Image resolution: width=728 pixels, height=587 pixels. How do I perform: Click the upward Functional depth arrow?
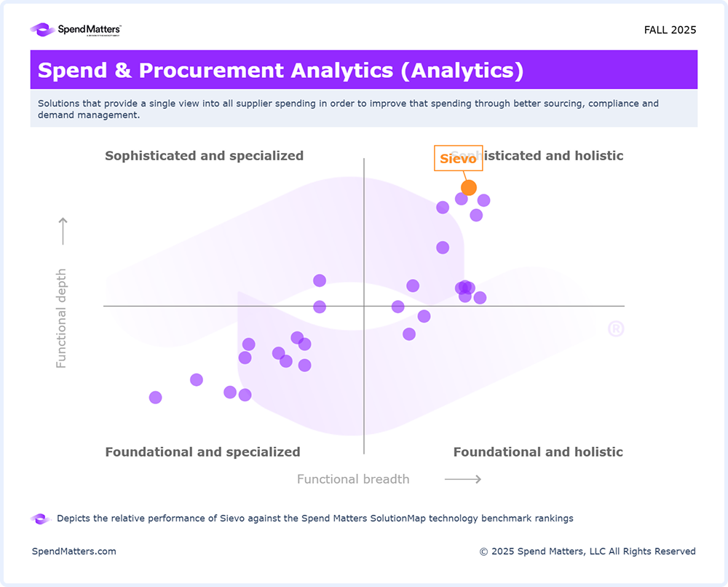[63, 231]
